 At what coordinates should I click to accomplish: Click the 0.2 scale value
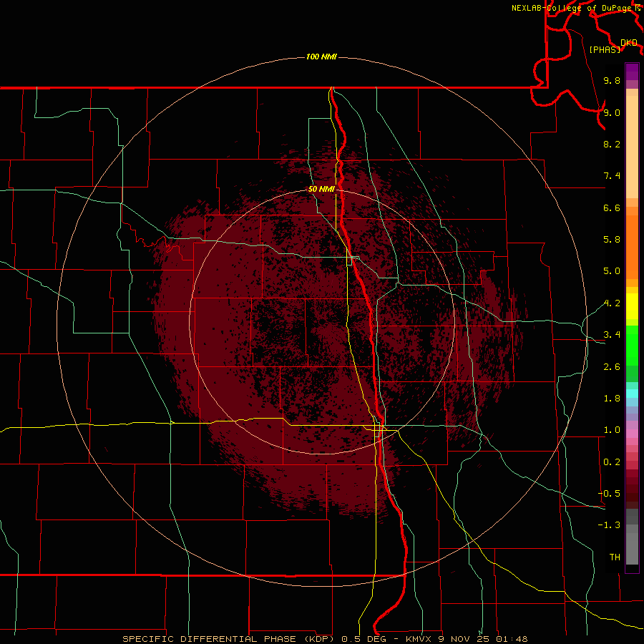point(612,462)
